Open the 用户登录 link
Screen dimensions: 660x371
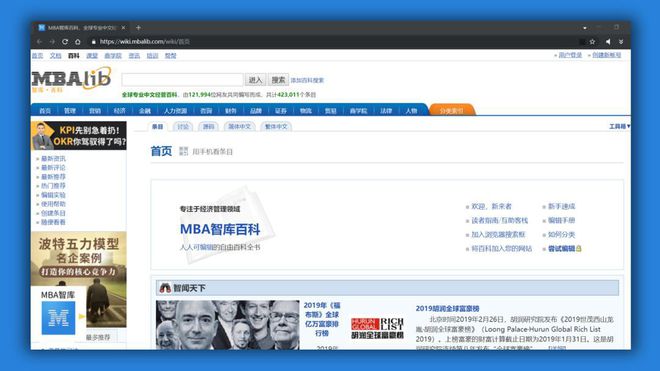570,55
